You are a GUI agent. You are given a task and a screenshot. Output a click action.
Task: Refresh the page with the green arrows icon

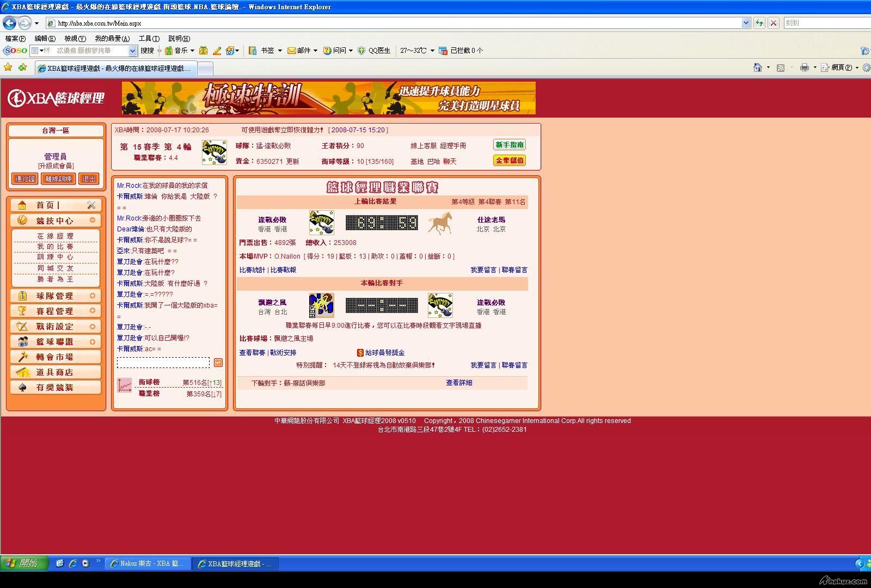coord(759,23)
